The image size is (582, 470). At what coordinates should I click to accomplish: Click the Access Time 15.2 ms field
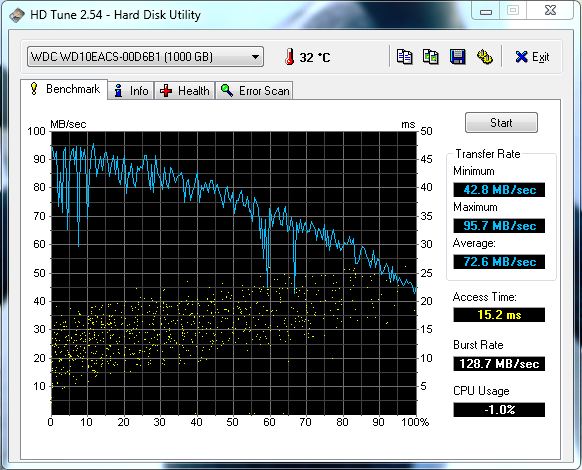pyautogui.click(x=499, y=315)
